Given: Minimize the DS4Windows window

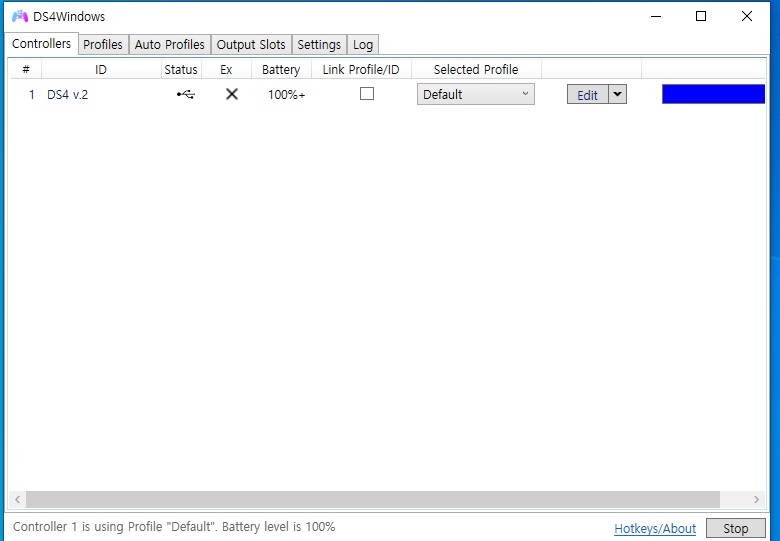Looking at the screenshot, I should (656, 16).
